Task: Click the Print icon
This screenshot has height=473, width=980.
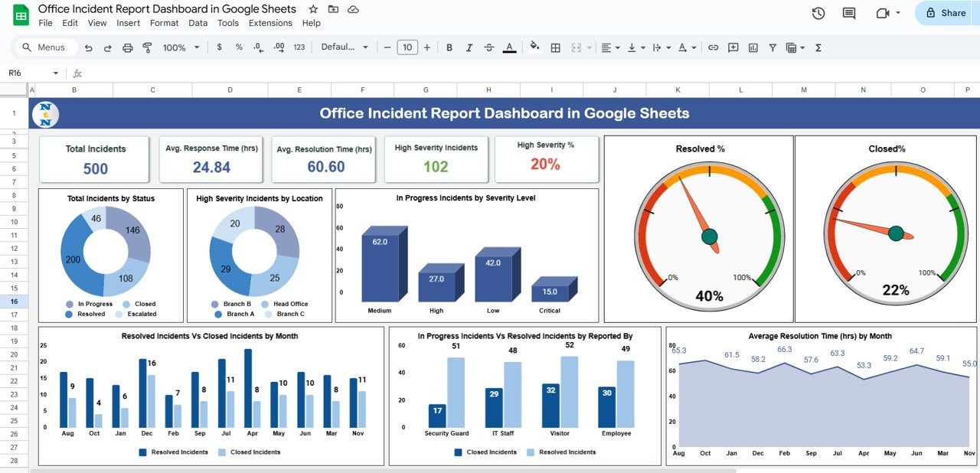Action: pyautogui.click(x=127, y=47)
